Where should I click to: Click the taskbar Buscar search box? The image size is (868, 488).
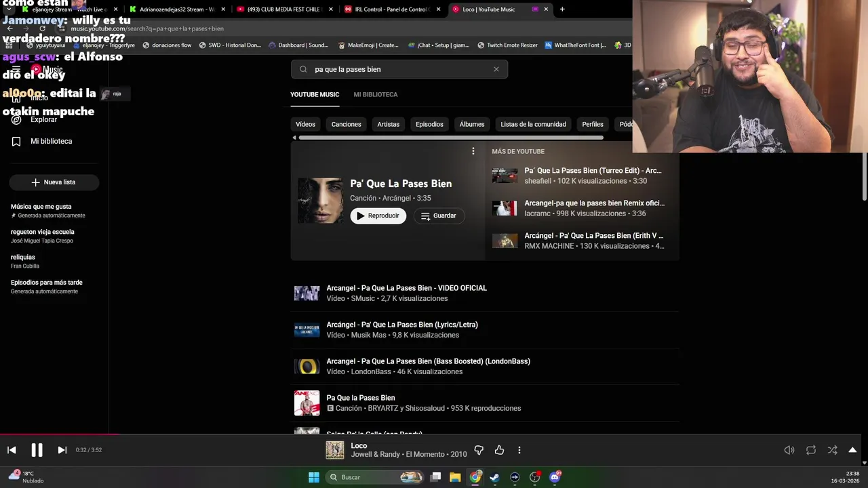[375, 477]
